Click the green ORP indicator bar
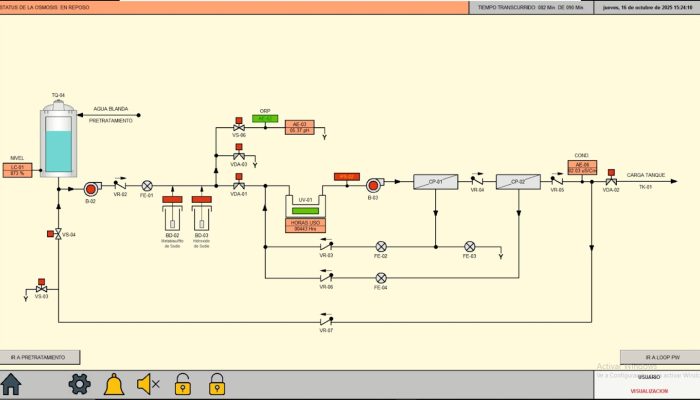The image size is (700, 400). click(265, 119)
